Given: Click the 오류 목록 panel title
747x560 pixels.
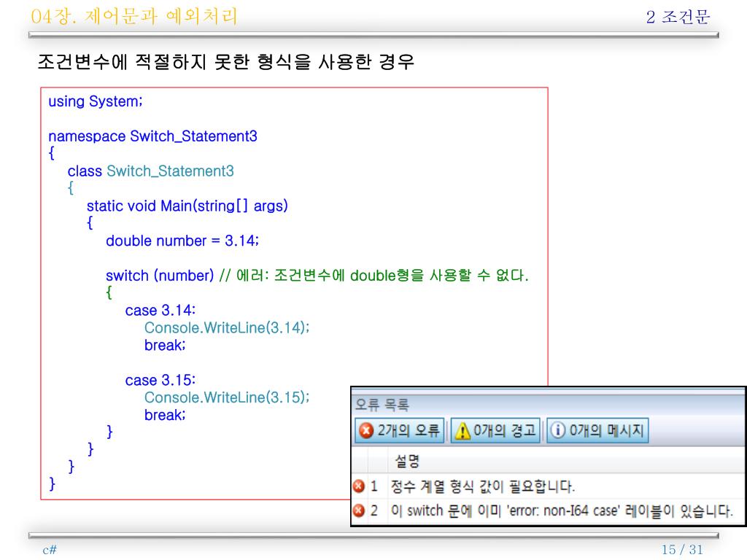Looking at the screenshot, I should 382,405.
